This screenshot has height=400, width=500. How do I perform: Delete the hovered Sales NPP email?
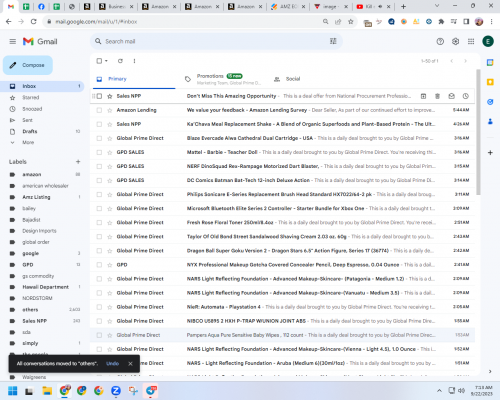coord(437,96)
